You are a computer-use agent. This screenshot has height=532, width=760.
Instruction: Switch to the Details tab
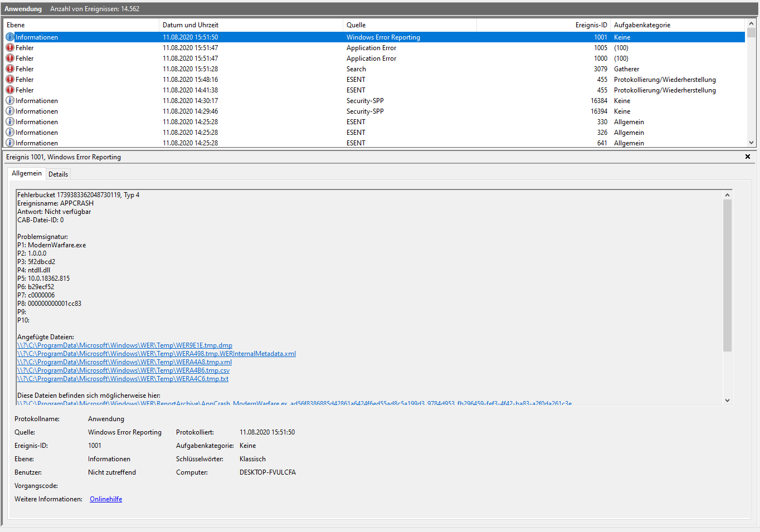coord(58,174)
